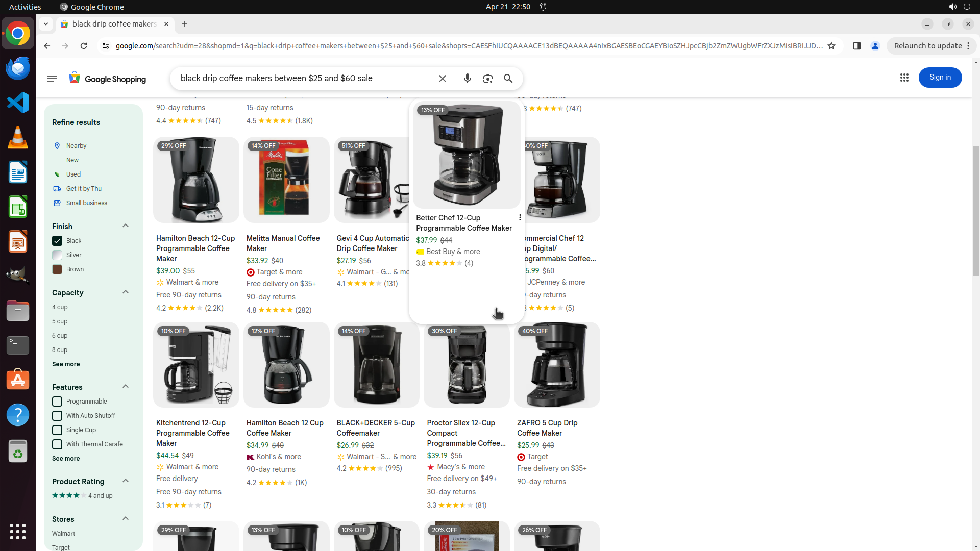Open the hamburger main menu icon

pyautogui.click(x=52, y=79)
